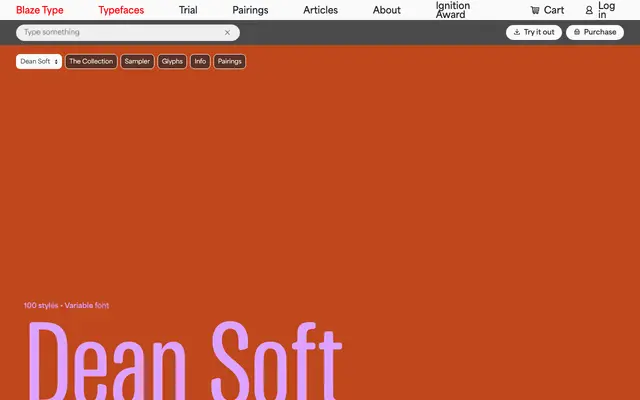The width and height of the screenshot is (640, 400).
Task: Open the Cart link
Action: (547, 10)
